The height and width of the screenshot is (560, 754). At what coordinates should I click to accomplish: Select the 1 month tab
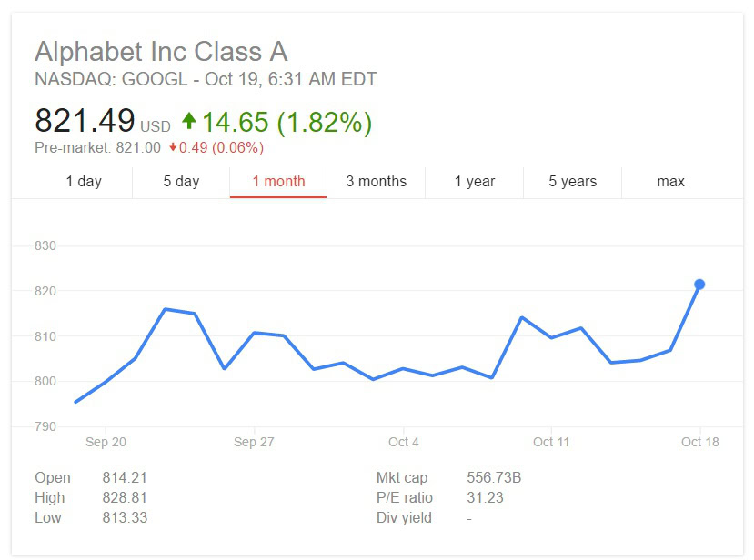[278, 182]
